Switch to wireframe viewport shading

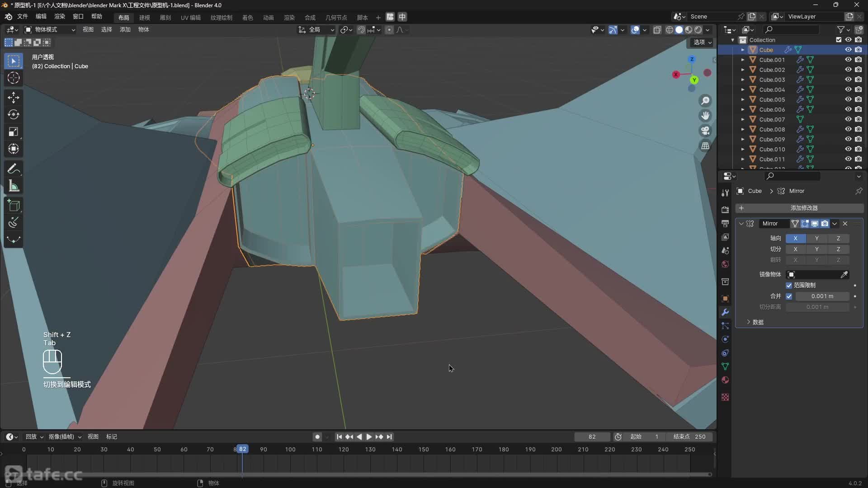[x=670, y=30]
